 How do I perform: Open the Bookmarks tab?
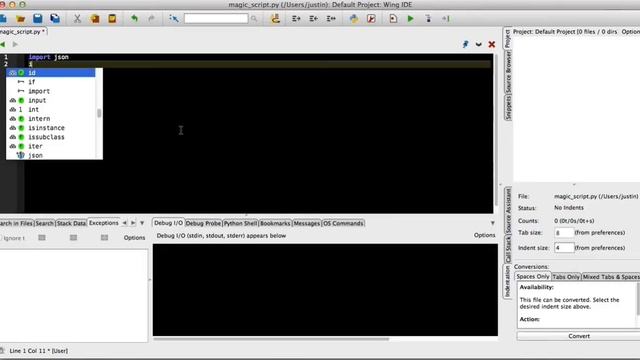point(275,223)
